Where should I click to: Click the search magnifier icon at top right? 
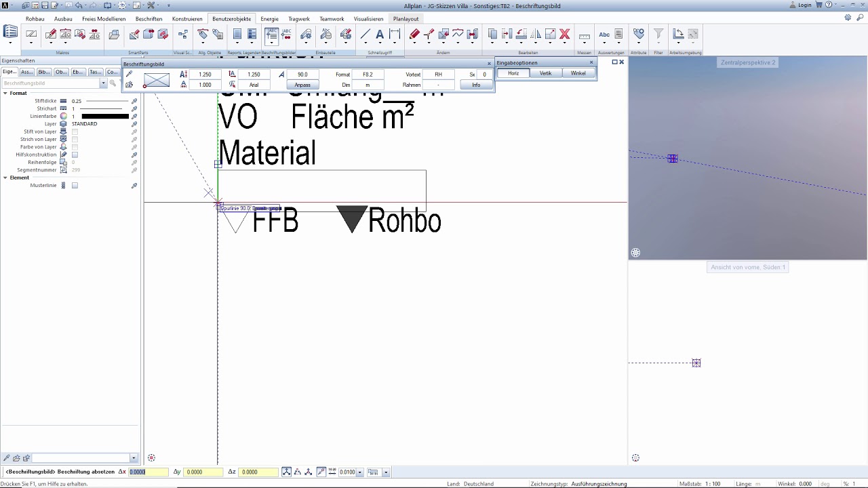(x=861, y=18)
